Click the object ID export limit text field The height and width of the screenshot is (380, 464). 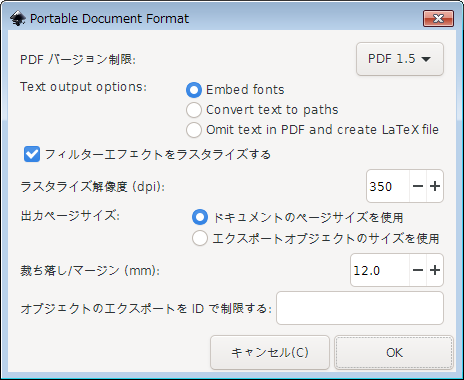(x=360, y=308)
